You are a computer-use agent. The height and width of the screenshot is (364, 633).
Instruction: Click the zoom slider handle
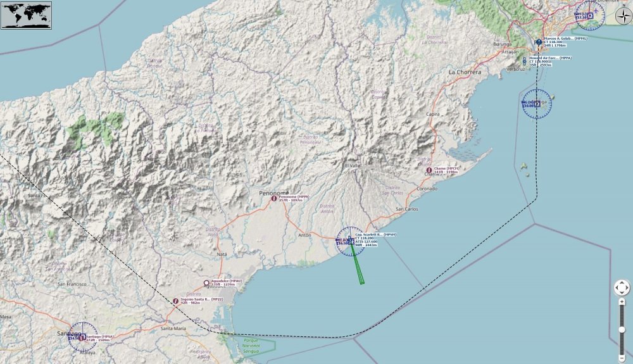click(x=622, y=330)
